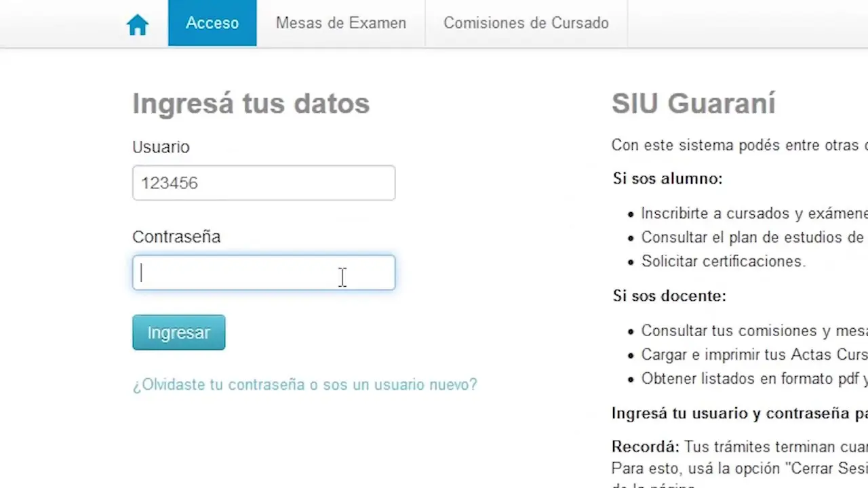Click 'Inscribirte a cursados y exámenes' item
868x488 pixels.
point(754,213)
